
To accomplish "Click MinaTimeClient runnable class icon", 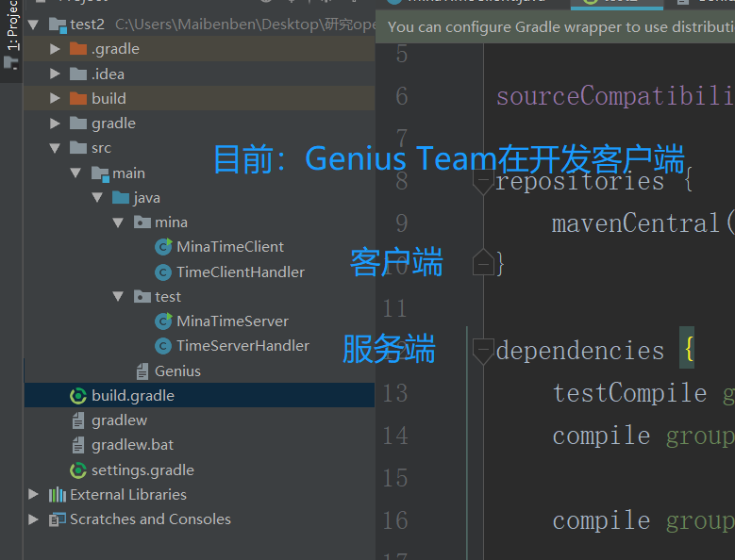I will pos(163,246).
